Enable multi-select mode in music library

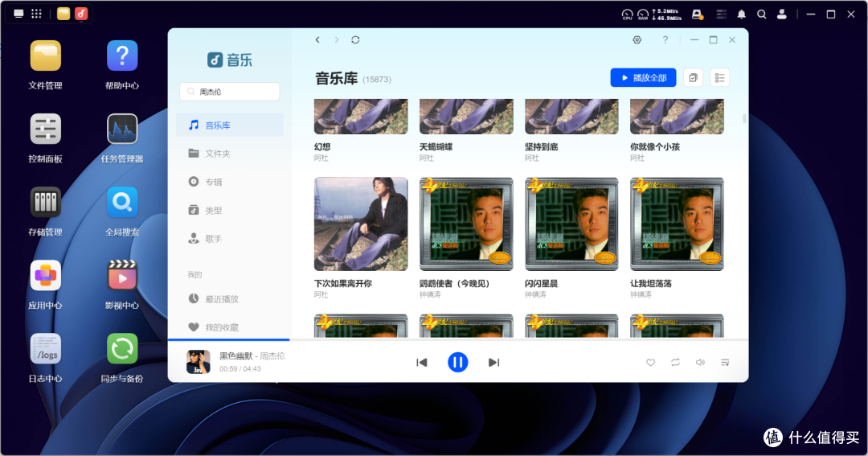693,78
